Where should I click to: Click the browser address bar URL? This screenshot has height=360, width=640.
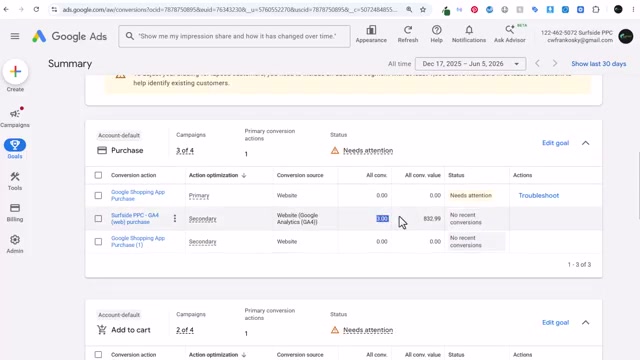pyautogui.click(x=229, y=9)
